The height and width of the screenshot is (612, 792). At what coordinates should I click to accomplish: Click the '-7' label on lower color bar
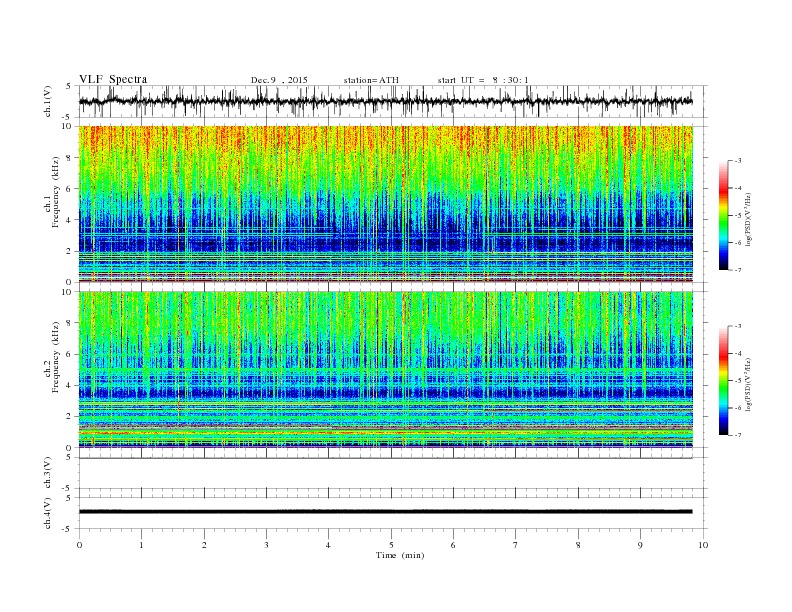(738, 435)
